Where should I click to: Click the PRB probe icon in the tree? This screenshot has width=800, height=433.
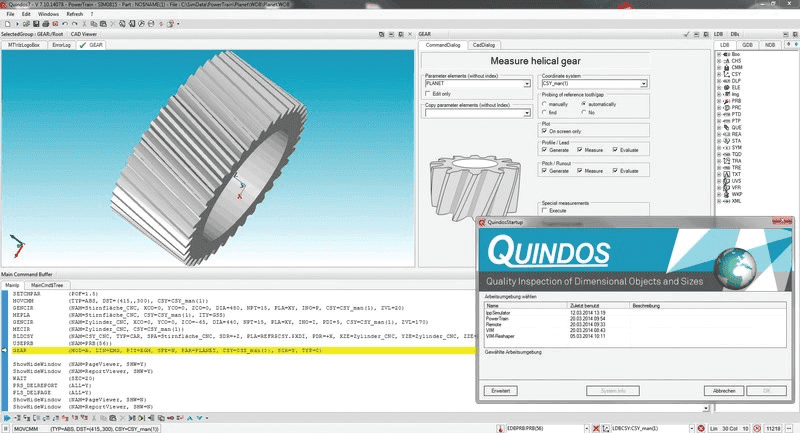pos(727,101)
